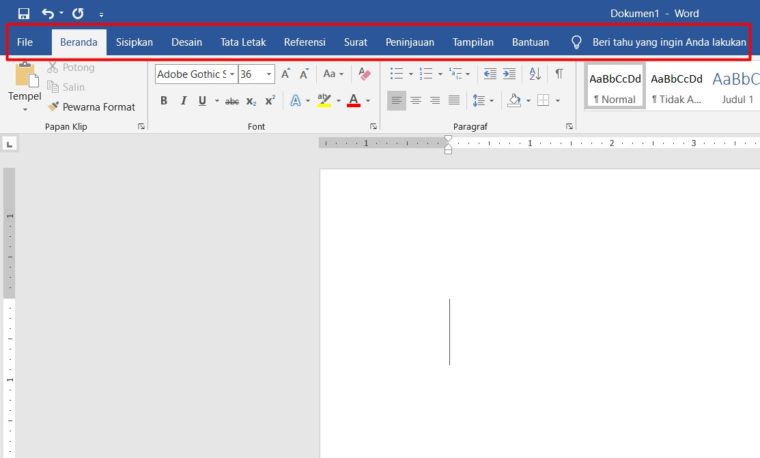Apply multilevel list
Viewport: 760px width, 458px height.
point(456,74)
